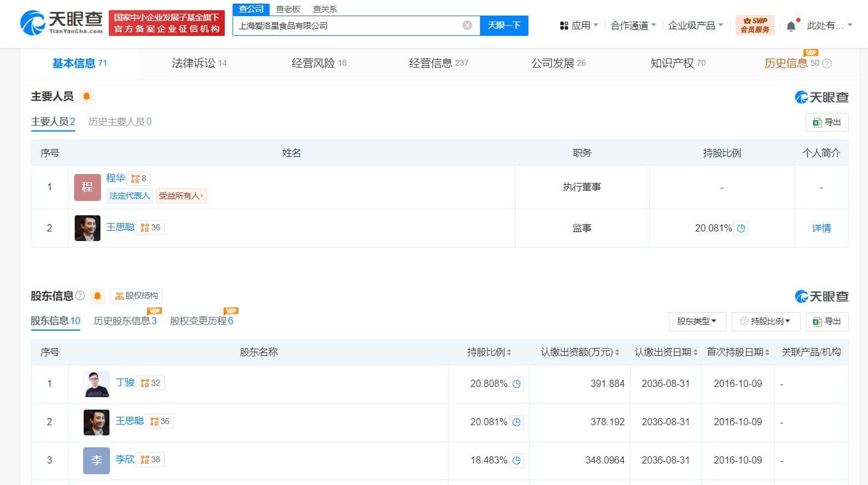Viewport: 868px width, 485px height.
Task: Click the notification bell icon in header
Action: tap(791, 26)
